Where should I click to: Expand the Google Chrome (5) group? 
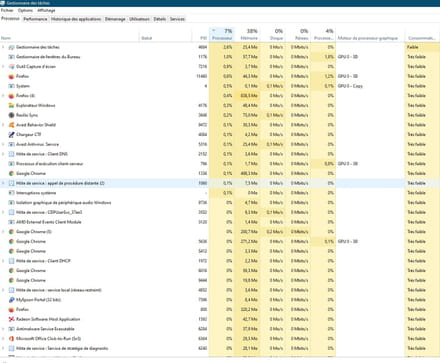point(3,232)
